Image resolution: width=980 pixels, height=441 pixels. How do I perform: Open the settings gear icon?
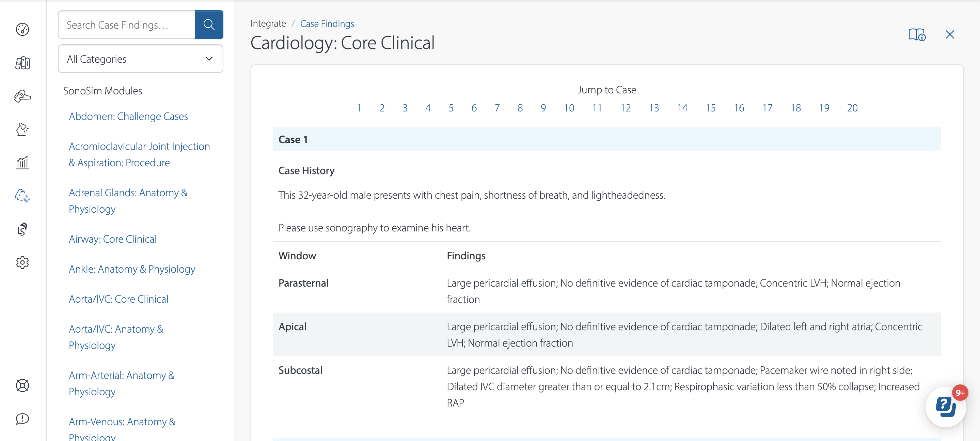point(22,262)
